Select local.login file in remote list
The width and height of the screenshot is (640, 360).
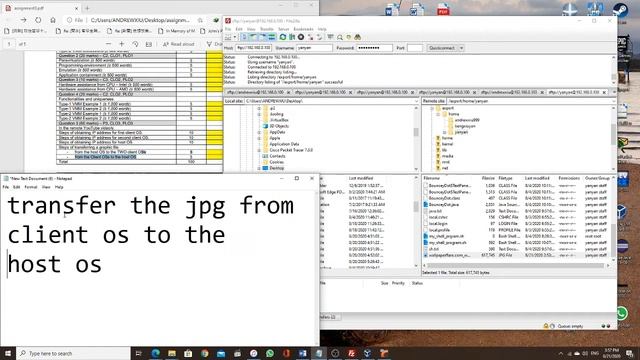438,224
